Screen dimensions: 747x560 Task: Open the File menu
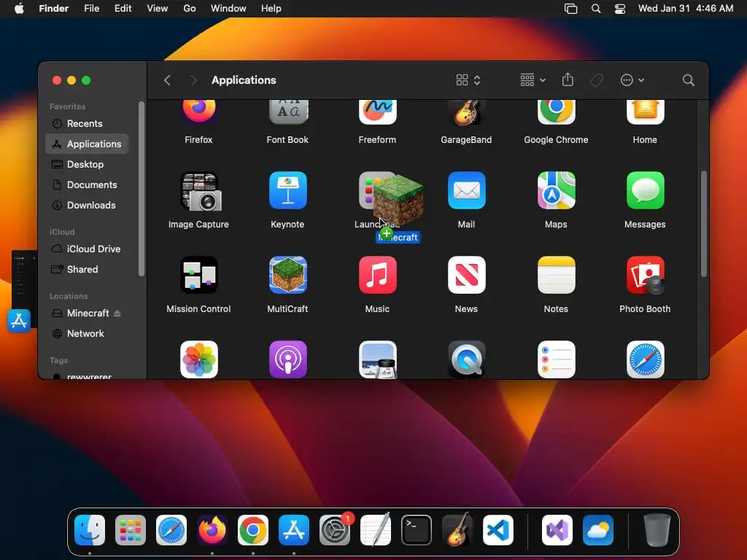tap(91, 9)
